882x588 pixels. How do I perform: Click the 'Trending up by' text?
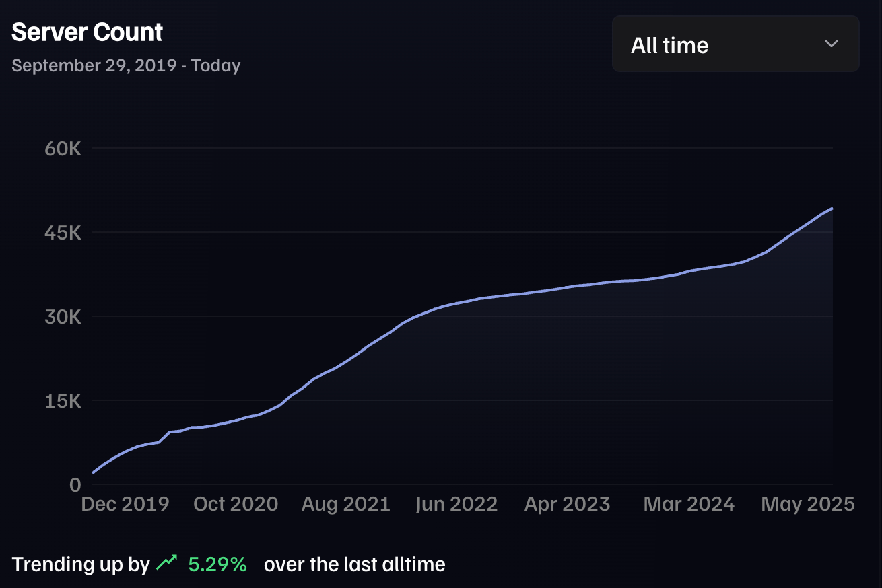81,564
